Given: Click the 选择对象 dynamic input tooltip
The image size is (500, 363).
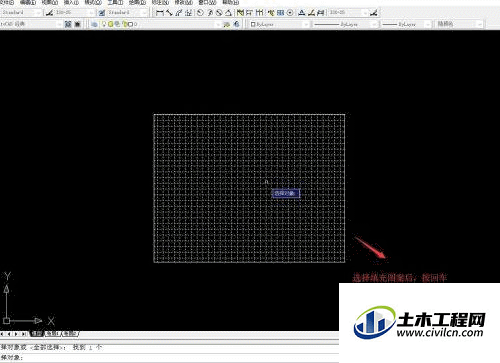Looking at the screenshot, I should tap(286, 193).
